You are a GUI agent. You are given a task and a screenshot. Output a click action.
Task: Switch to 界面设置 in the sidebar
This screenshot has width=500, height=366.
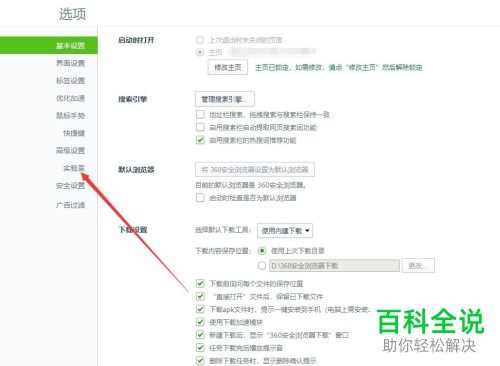click(70, 63)
